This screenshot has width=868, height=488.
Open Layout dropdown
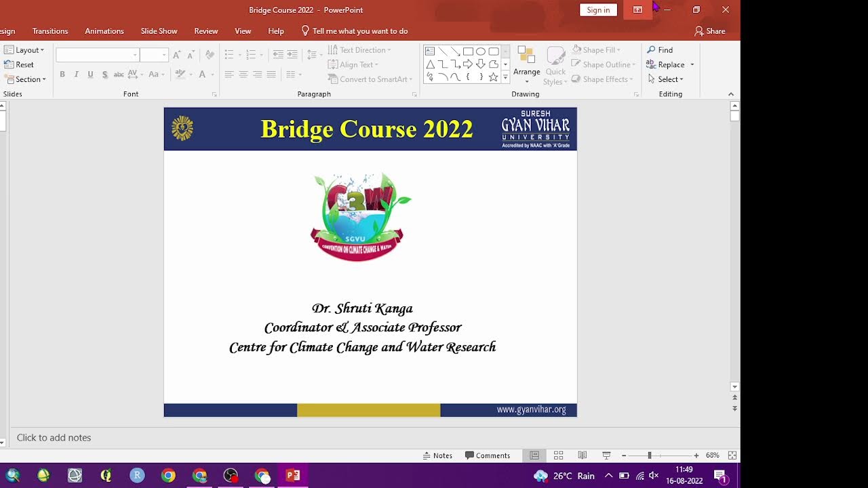pyautogui.click(x=24, y=50)
